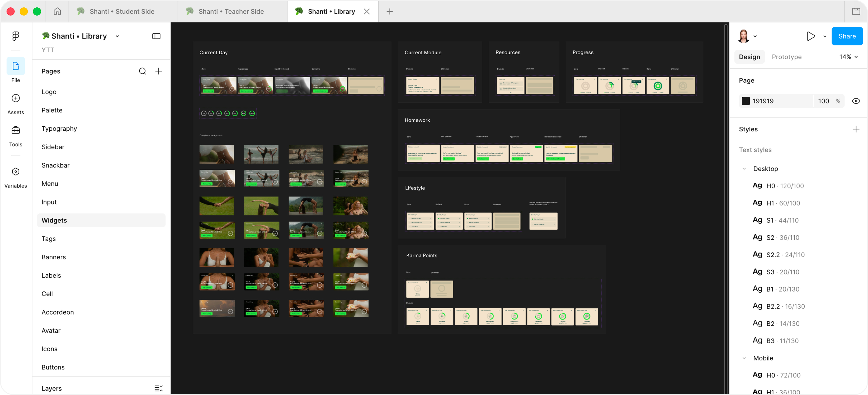Screen dimensions: 868x395
Task: Open the Sidebar page
Action: point(101,147)
